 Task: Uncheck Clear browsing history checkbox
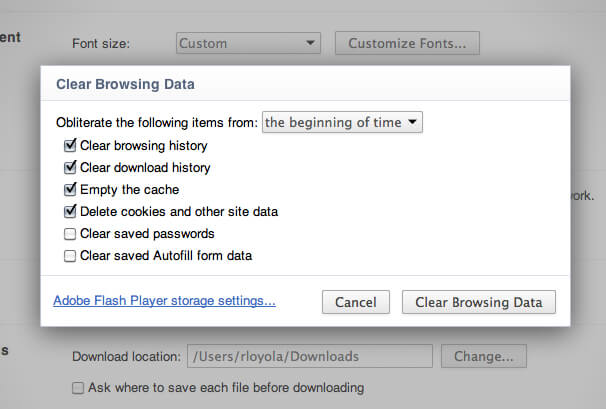pyautogui.click(x=70, y=146)
